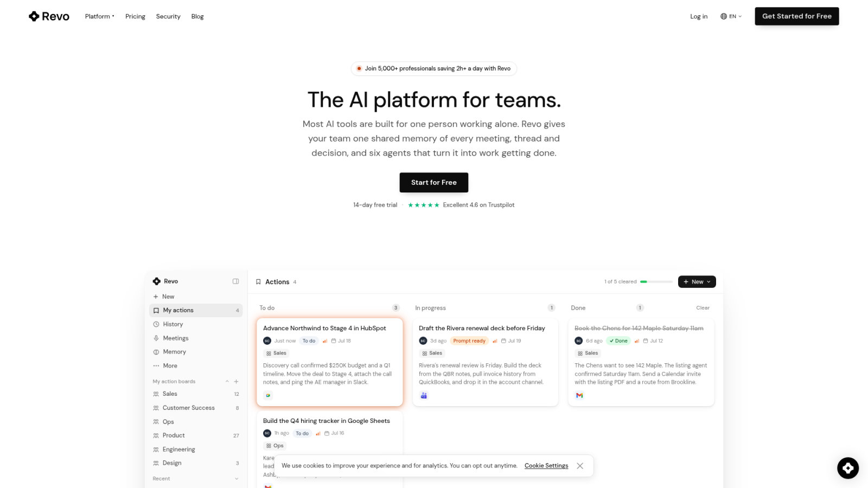Open History in the sidebar

(196, 324)
